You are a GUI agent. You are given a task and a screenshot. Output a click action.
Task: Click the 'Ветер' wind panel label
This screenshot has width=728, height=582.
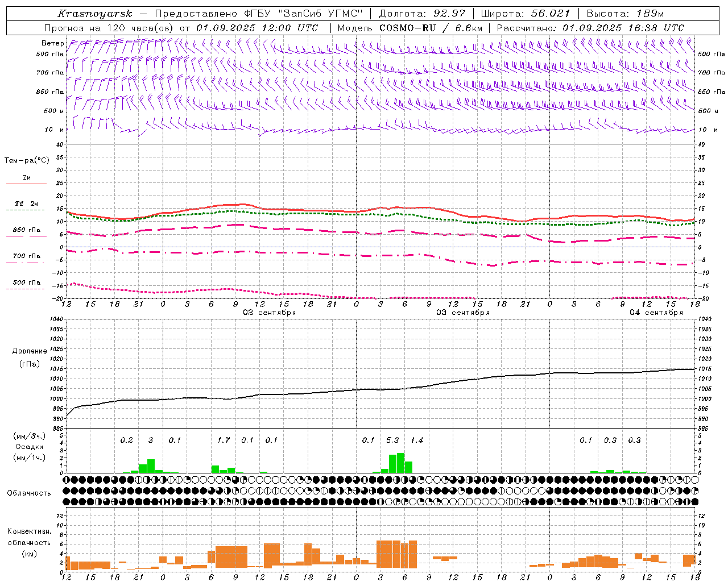(53, 43)
